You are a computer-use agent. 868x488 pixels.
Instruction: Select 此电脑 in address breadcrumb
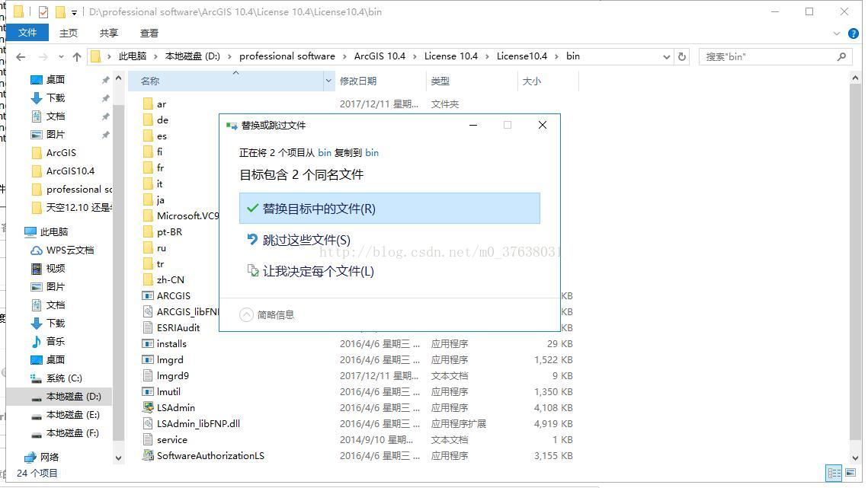[133, 56]
